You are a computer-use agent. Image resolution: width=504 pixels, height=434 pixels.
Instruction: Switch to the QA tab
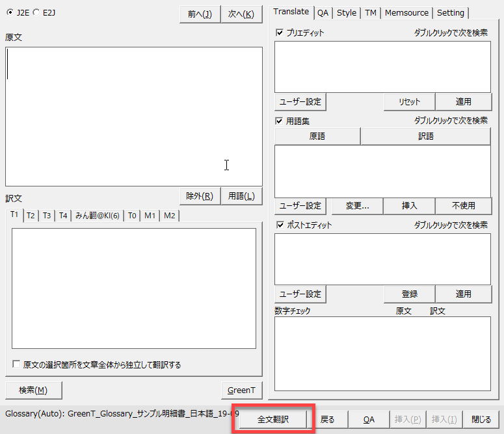tap(323, 13)
